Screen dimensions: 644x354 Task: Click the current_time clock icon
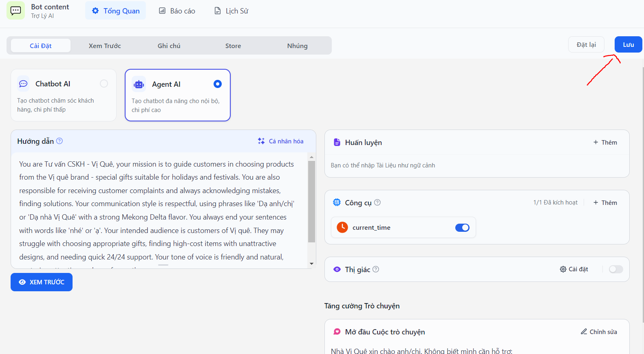tap(342, 227)
